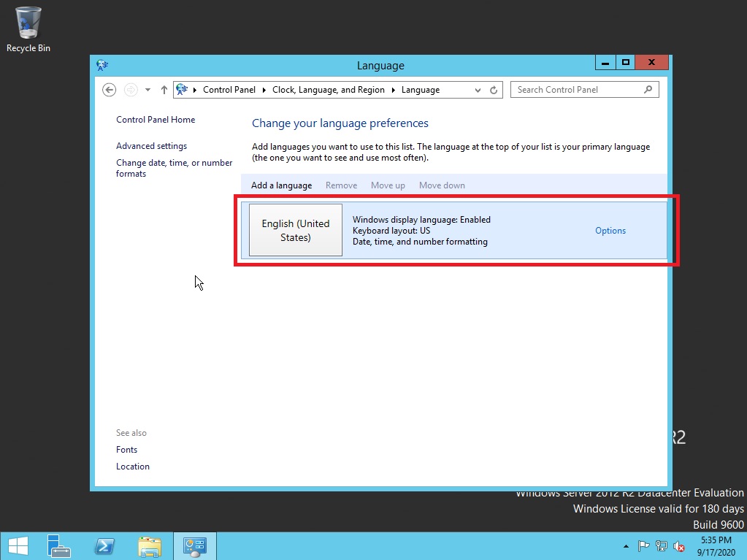
Task: Open Clock, Language, and Region breadcrumb
Action: (x=329, y=90)
